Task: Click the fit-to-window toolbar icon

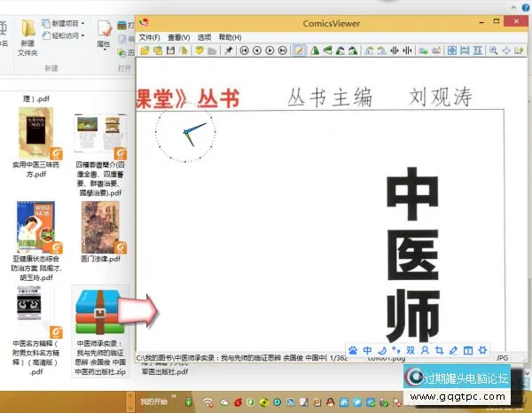Action: [x=452, y=51]
